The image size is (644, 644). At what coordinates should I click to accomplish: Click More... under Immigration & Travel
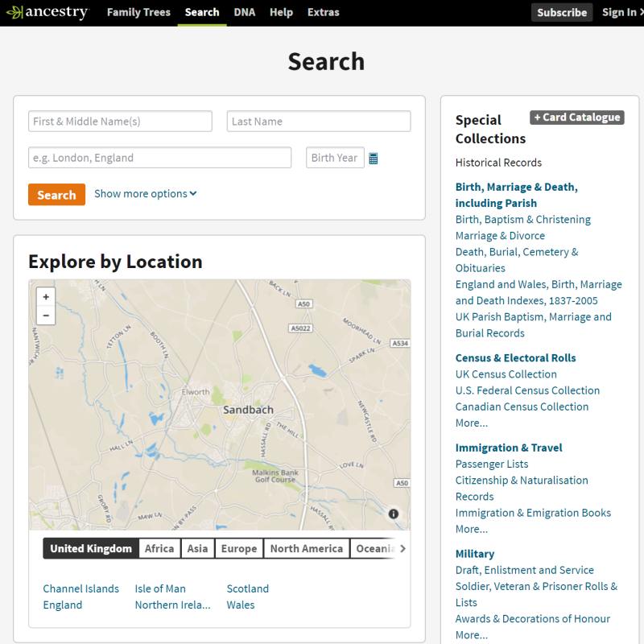click(x=472, y=529)
